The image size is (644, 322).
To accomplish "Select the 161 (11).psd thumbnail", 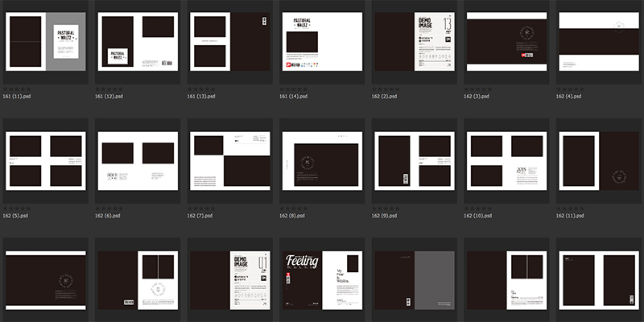I will click(x=46, y=42).
